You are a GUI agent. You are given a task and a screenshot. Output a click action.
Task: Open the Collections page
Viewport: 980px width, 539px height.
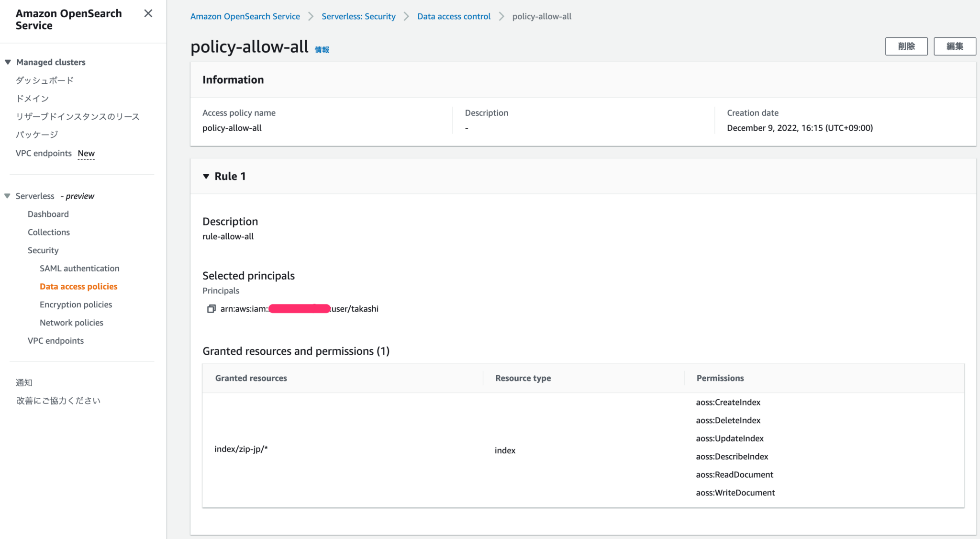(48, 232)
